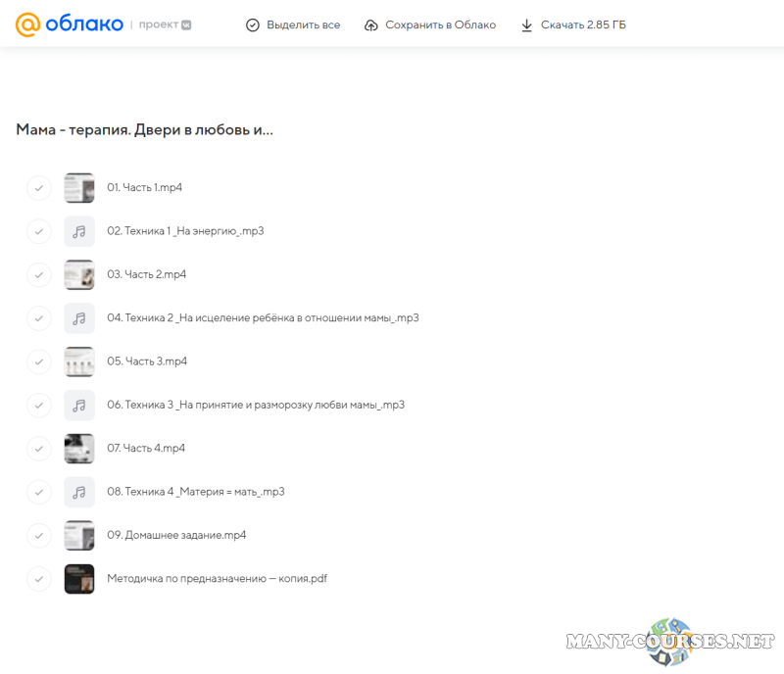Check the Методичка по предназначению pdf checkbox
Screen dimensions: 784x674
click(x=38, y=579)
